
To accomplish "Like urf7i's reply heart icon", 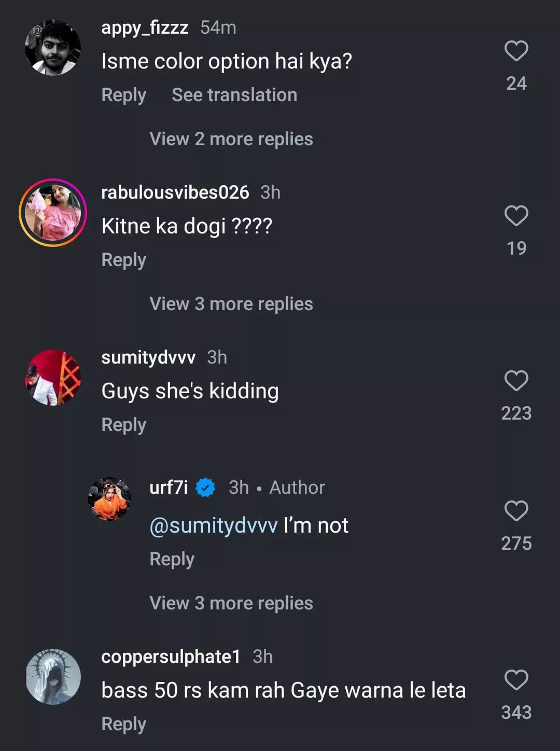I will (516, 511).
